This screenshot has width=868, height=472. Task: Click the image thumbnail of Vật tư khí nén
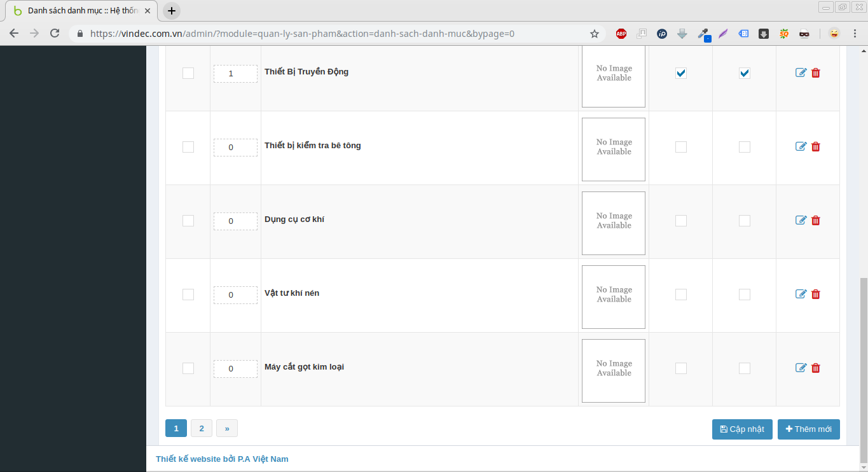(x=614, y=297)
